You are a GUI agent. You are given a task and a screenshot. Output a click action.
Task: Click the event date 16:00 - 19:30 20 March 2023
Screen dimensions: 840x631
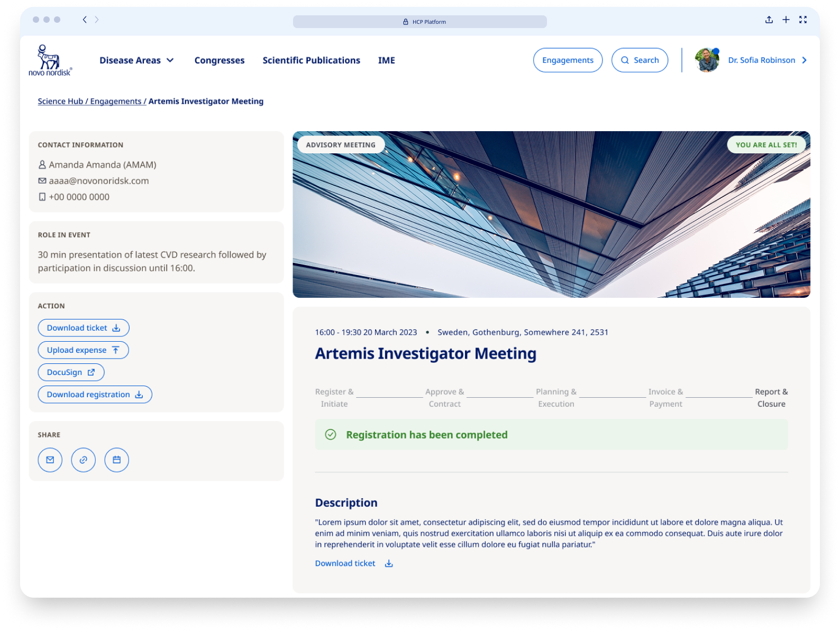tap(366, 332)
